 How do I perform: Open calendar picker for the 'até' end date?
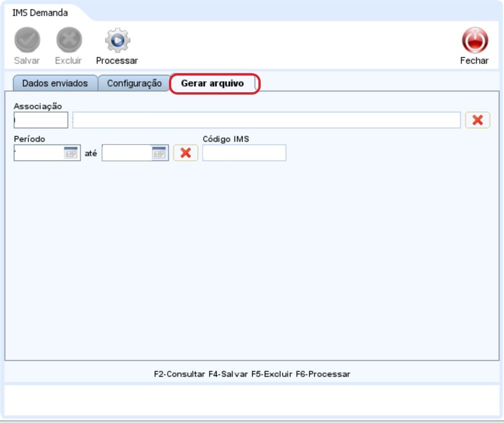tap(159, 153)
